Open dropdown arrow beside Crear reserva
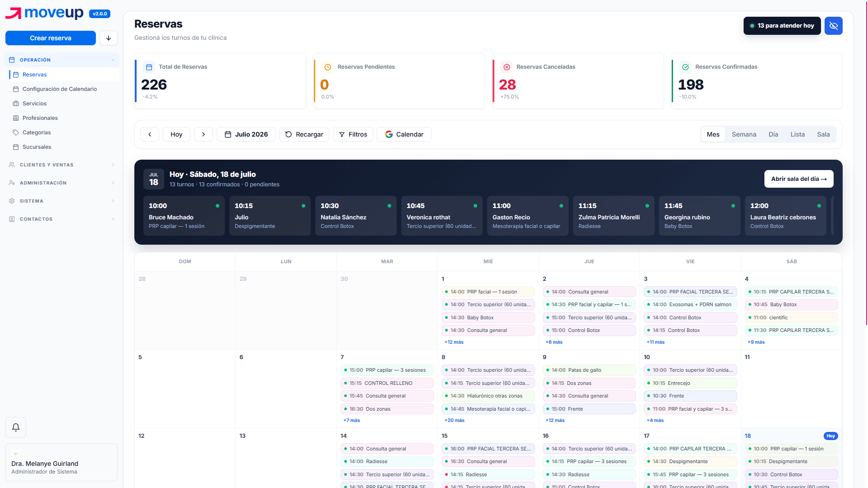Image resolution: width=868 pixels, height=488 pixels. tap(109, 38)
